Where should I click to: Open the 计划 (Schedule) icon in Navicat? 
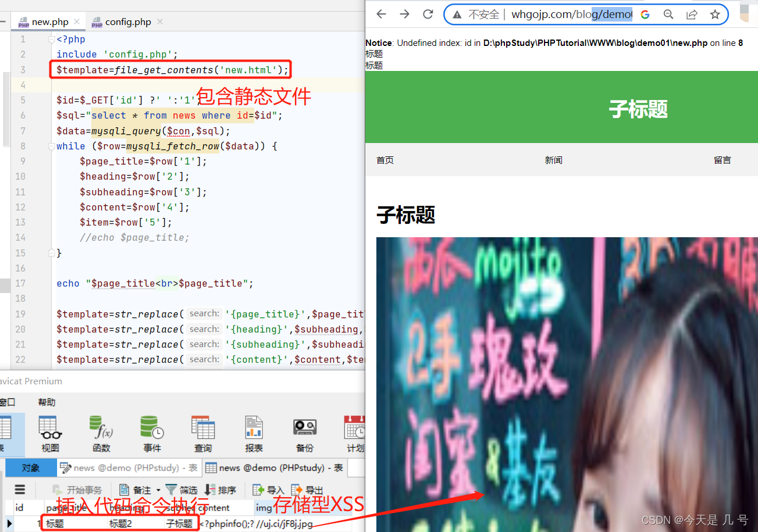coord(354,434)
